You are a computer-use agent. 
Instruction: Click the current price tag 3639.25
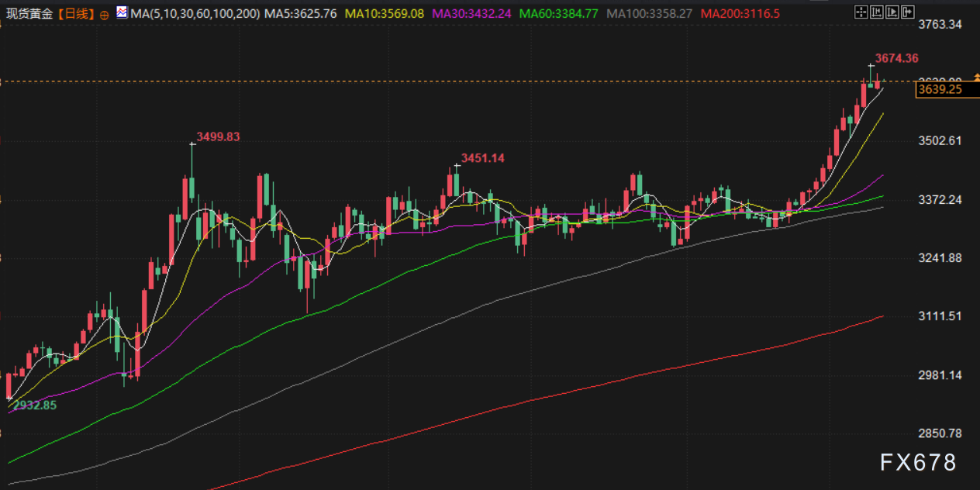click(x=939, y=89)
